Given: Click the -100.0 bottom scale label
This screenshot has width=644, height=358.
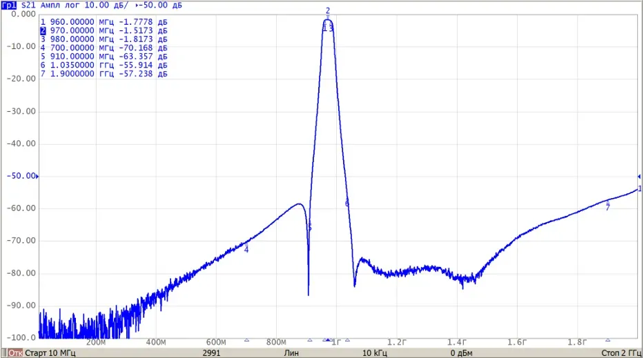Looking at the screenshot, I should 21,337.
